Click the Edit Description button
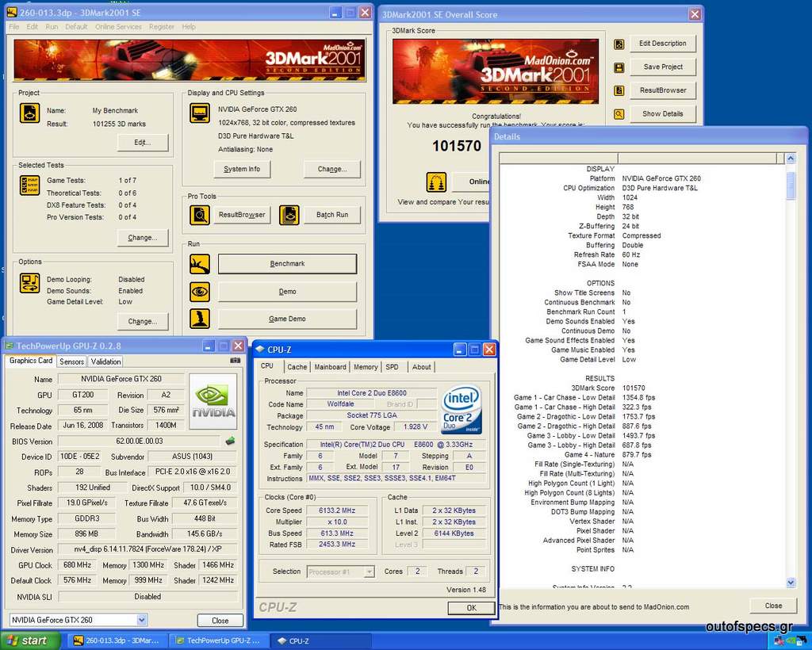812x650 pixels. click(663, 44)
